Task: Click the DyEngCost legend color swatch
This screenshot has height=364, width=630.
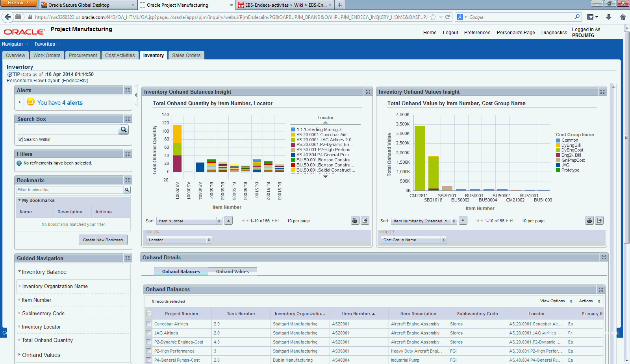Action: [558, 150]
